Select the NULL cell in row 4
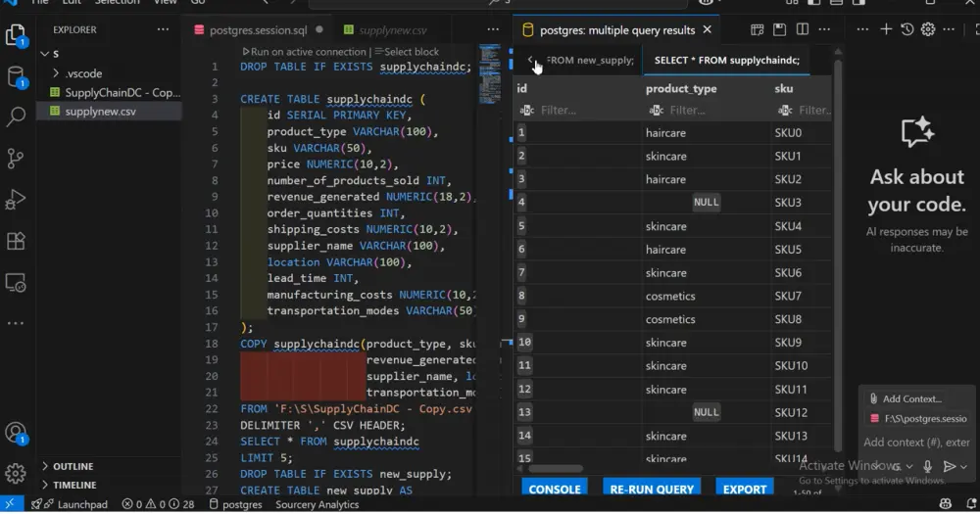Screen dimensions: 980x514 coord(707,203)
